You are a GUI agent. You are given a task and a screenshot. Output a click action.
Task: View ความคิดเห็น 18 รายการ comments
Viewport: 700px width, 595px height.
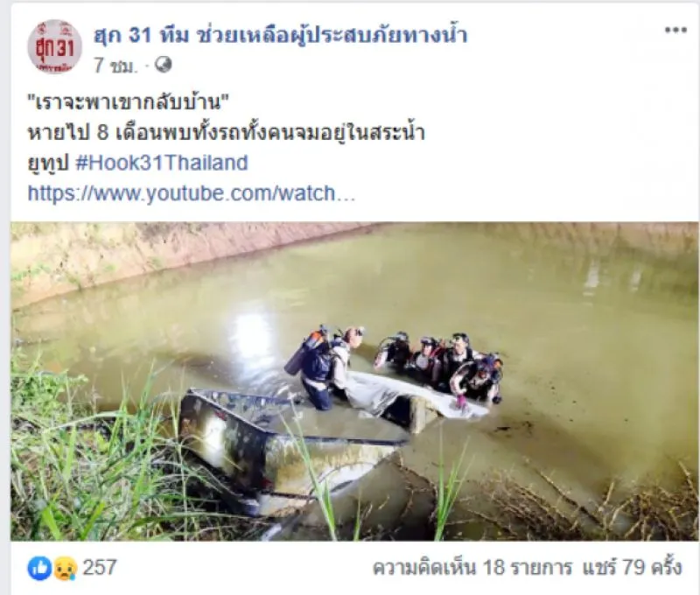click(x=472, y=568)
